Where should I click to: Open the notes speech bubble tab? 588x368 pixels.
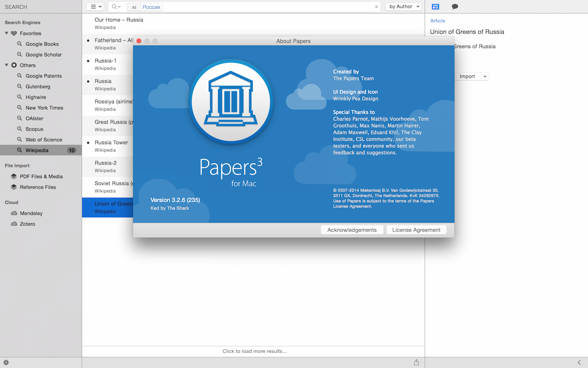coord(455,7)
